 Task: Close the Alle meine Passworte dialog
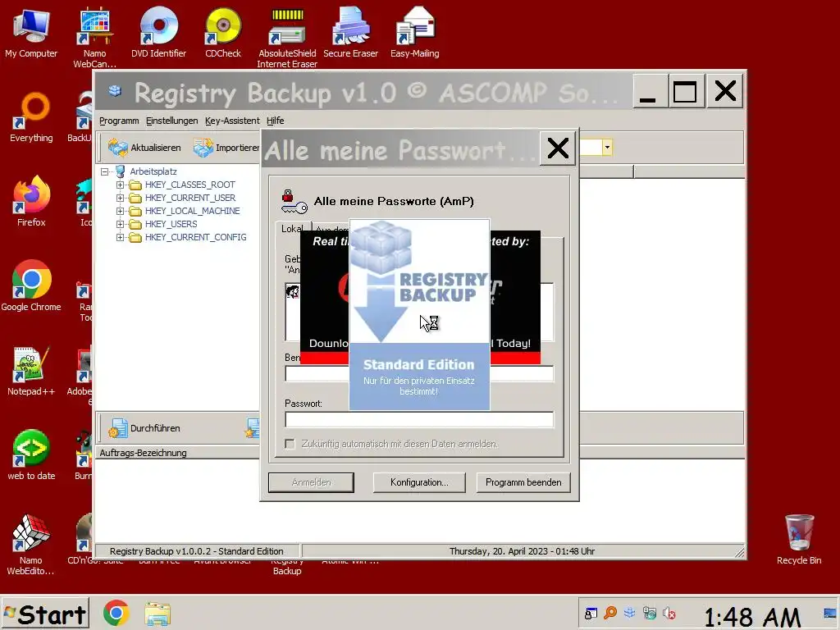click(558, 148)
